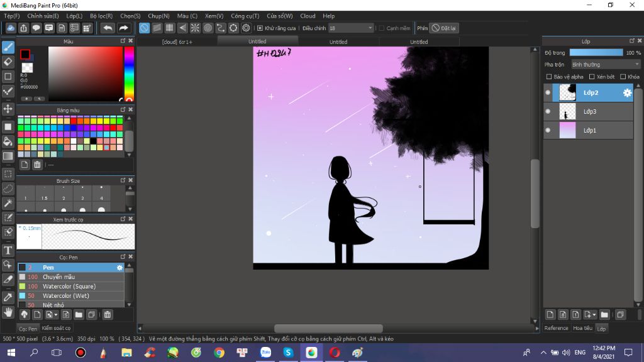Open the Tệp(F) menu
The width and height of the screenshot is (644, 362).
(12, 16)
